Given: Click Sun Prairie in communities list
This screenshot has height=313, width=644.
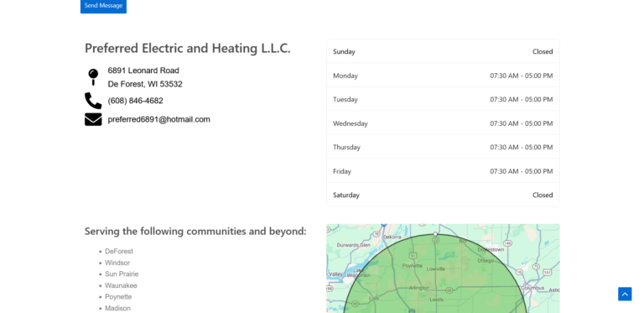Looking at the screenshot, I should click(x=122, y=274).
